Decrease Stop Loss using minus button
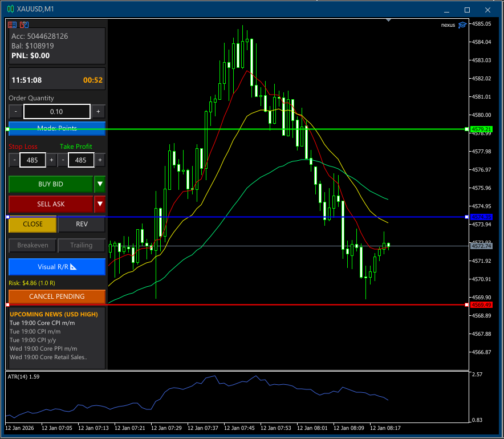The height and width of the screenshot is (439, 504). [14, 160]
